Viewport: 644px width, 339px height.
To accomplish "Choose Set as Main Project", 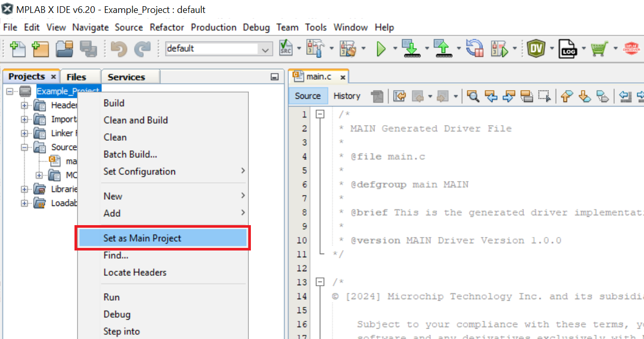I will 162,238.
